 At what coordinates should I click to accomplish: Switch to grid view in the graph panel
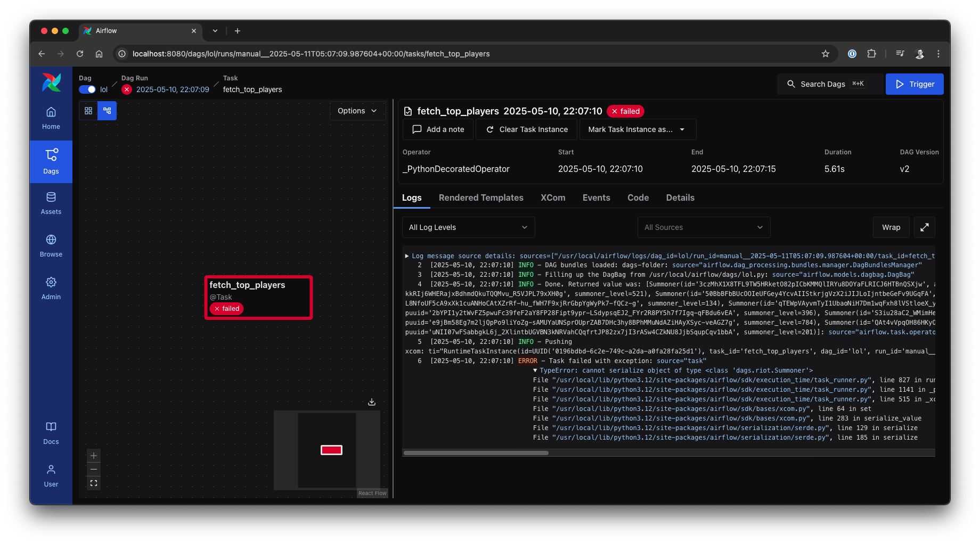coord(88,111)
